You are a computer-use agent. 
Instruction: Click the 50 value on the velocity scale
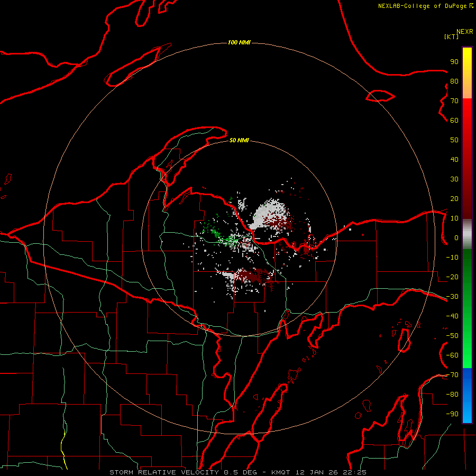pyautogui.click(x=454, y=140)
